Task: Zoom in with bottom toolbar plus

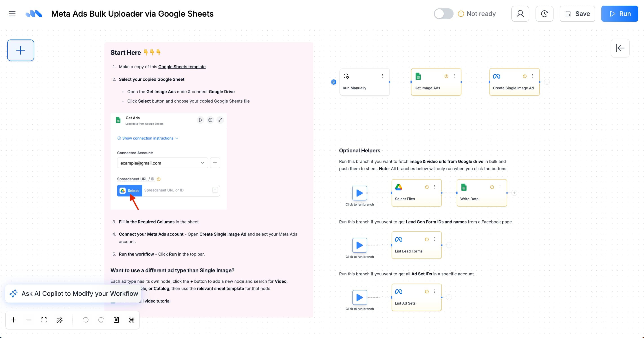Action: point(13,320)
